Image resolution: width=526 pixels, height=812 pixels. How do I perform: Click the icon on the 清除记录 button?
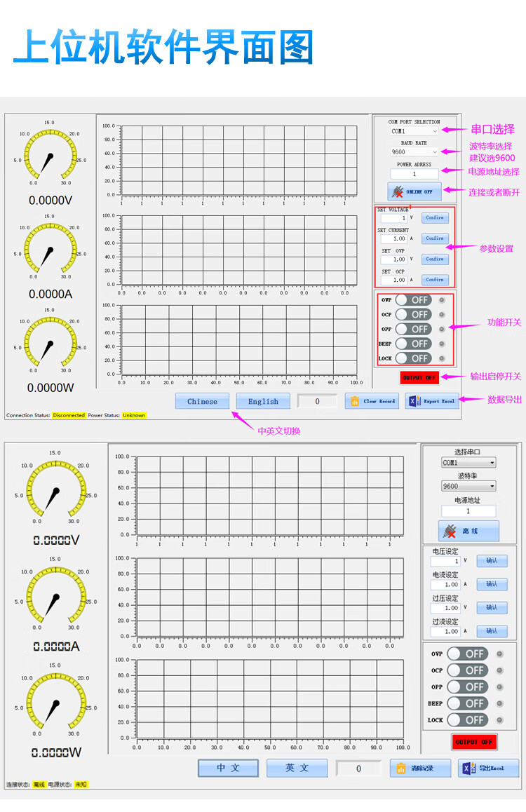pos(402,768)
